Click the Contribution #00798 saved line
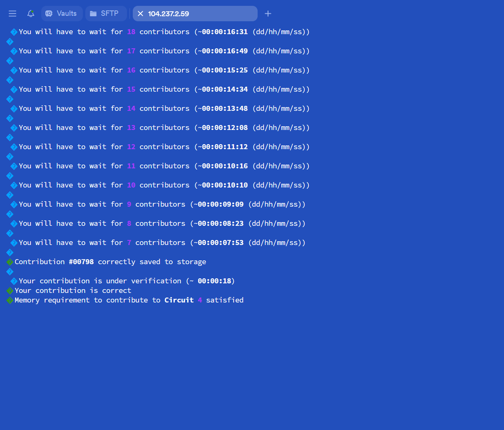This screenshot has height=430, width=504. [x=106, y=262]
